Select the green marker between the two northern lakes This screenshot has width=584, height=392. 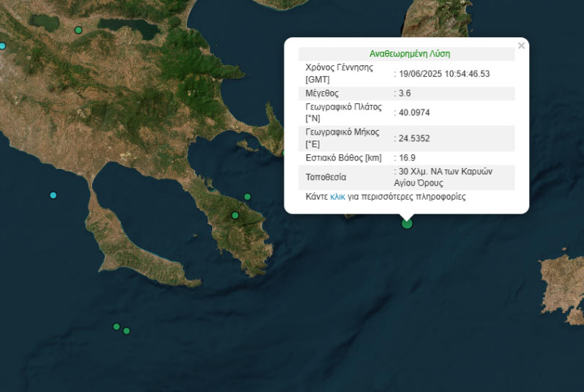click(78, 30)
